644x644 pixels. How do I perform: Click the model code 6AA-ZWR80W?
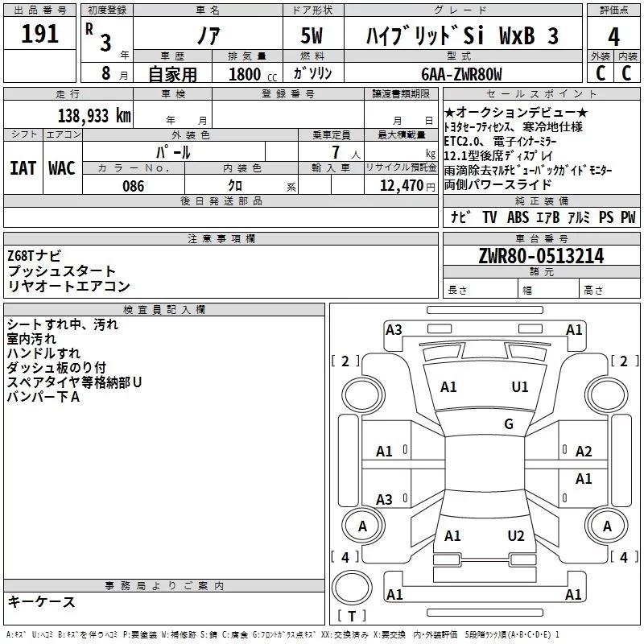(462, 74)
